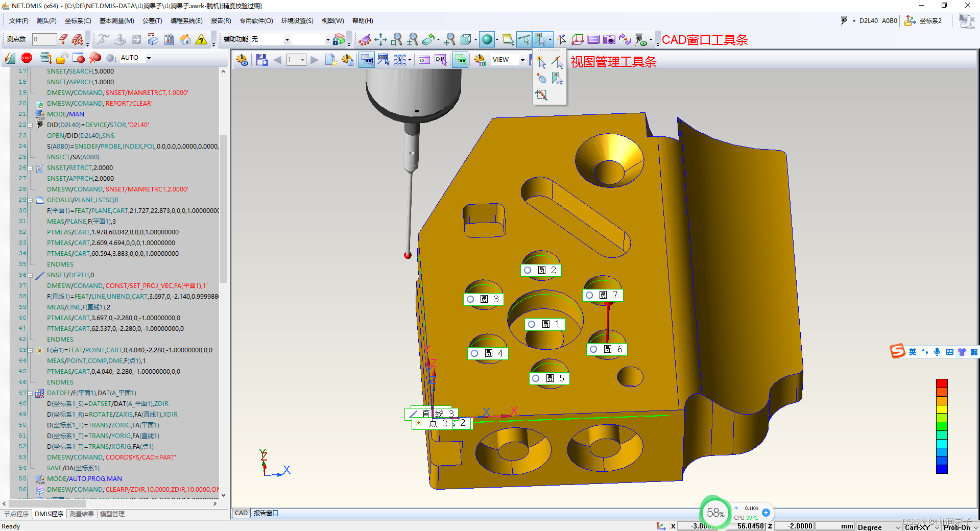Screen dimensions: 980x531
Task: Click the camera snapshot icon
Action: coord(609,39)
